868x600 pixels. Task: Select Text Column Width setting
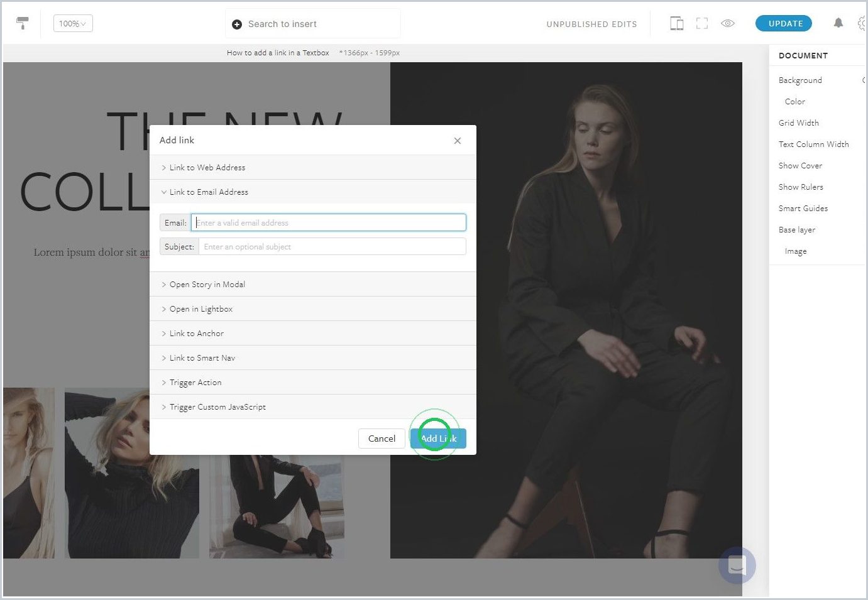tap(813, 145)
